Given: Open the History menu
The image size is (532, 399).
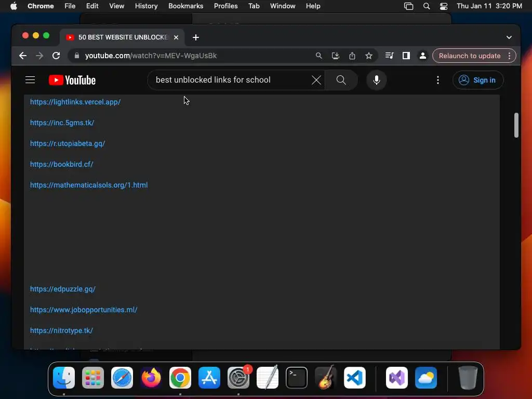Looking at the screenshot, I should 146,6.
